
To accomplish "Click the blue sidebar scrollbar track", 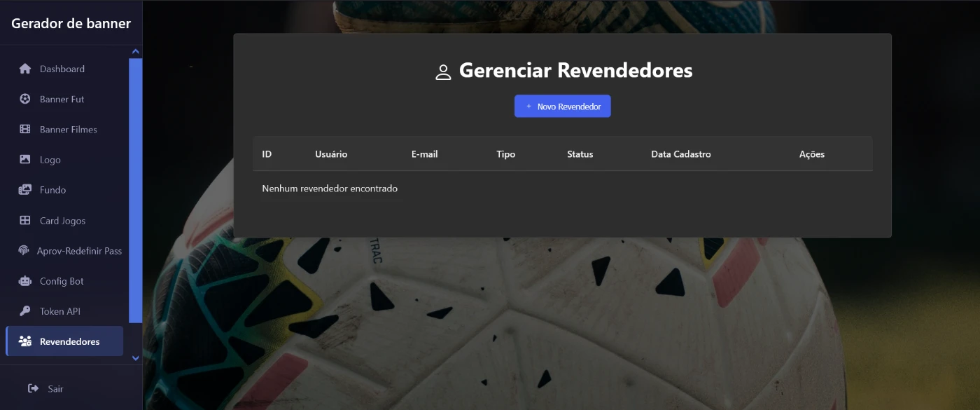I will (136, 189).
